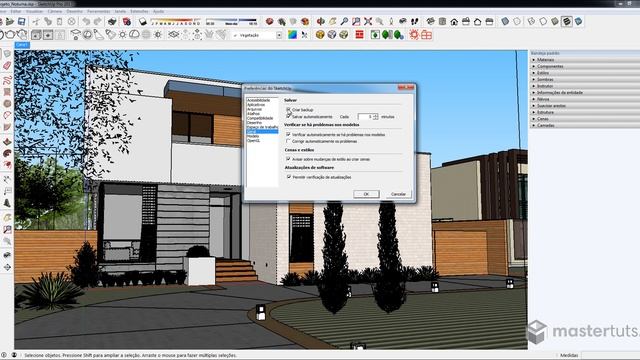640x360 pixels.
Task: Click the Zoom Extents icon
Action: click(368, 21)
